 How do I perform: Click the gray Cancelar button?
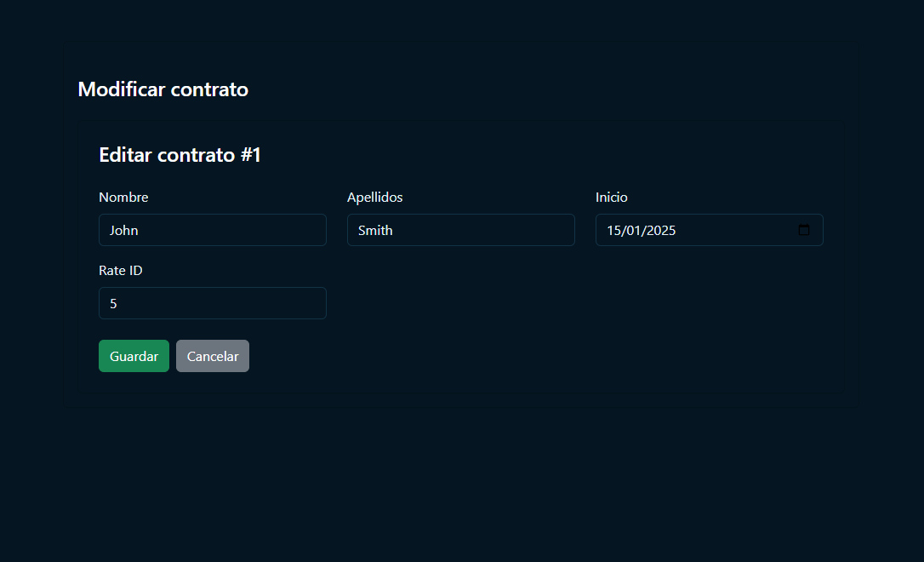pyautogui.click(x=213, y=356)
